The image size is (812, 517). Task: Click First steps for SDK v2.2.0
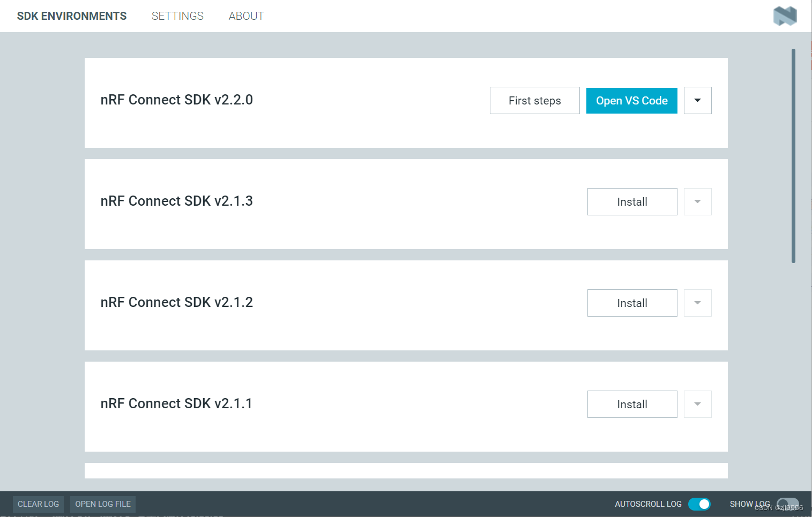click(x=535, y=101)
